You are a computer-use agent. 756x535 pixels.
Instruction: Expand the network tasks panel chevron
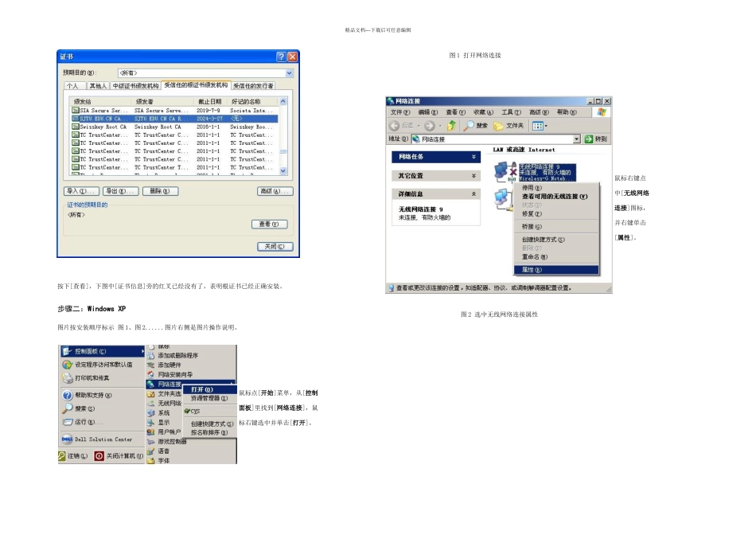click(473, 157)
